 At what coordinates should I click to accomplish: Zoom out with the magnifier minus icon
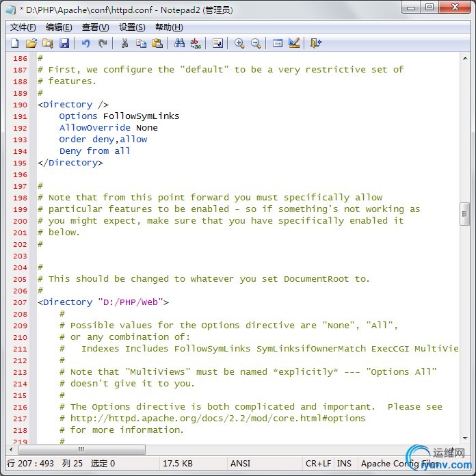(x=256, y=43)
